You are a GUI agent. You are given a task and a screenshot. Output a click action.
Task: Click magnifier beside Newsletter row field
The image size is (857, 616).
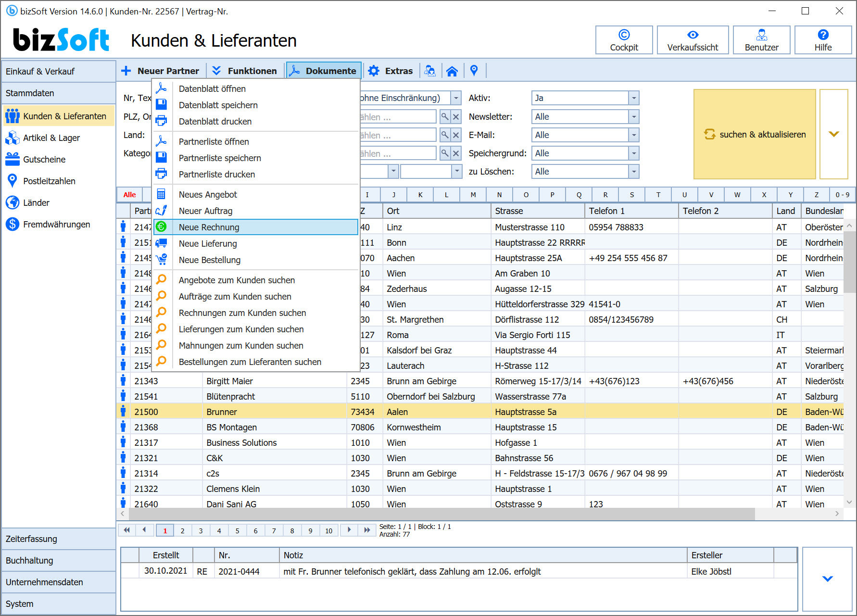click(445, 117)
